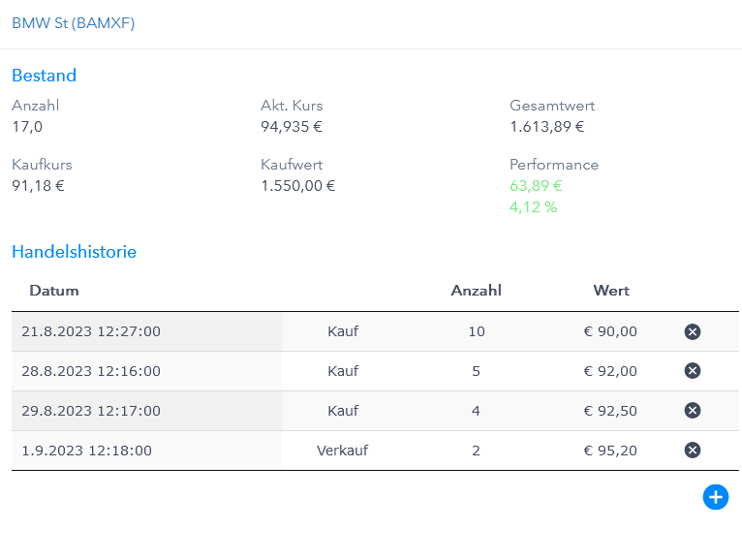742x560 pixels.
Task: Add a new trade with plus button
Action: (x=716, y=497)
